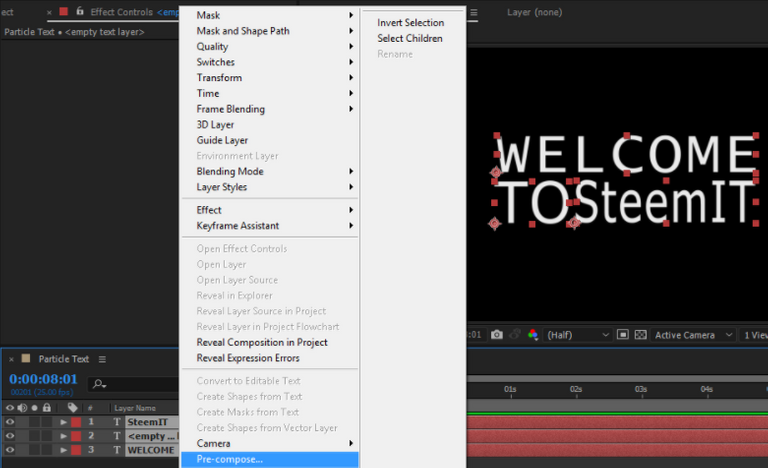Image resolution: width=768 pixels, height=468 pixels.
Task: Click the Audio speaker column header icon
Action: pos(22,408)
